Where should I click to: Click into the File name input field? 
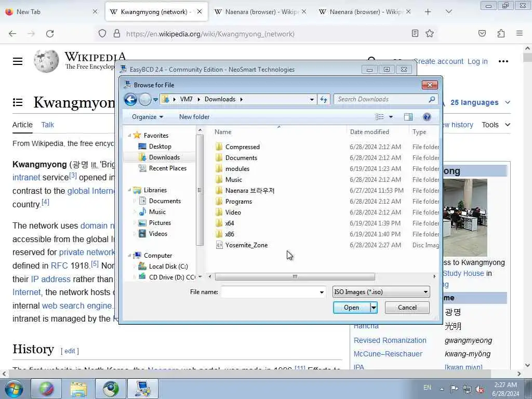click(x=270, y=292)
